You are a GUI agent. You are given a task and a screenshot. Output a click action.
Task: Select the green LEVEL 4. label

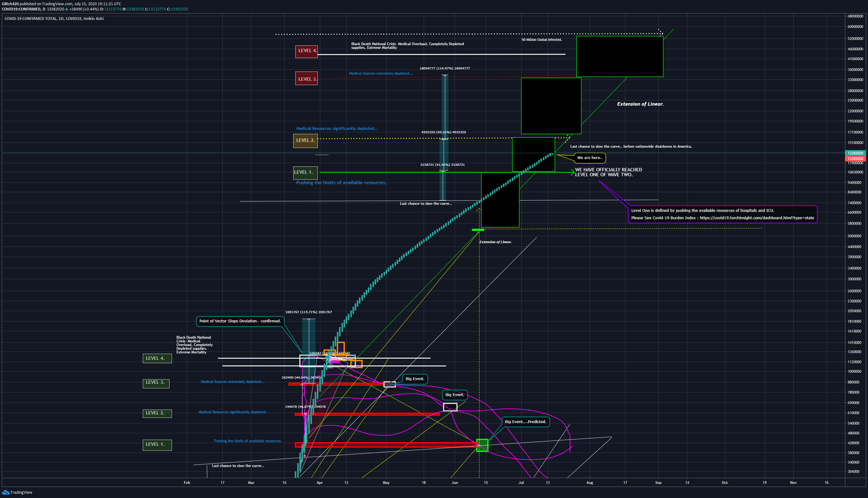coord(157,358)
